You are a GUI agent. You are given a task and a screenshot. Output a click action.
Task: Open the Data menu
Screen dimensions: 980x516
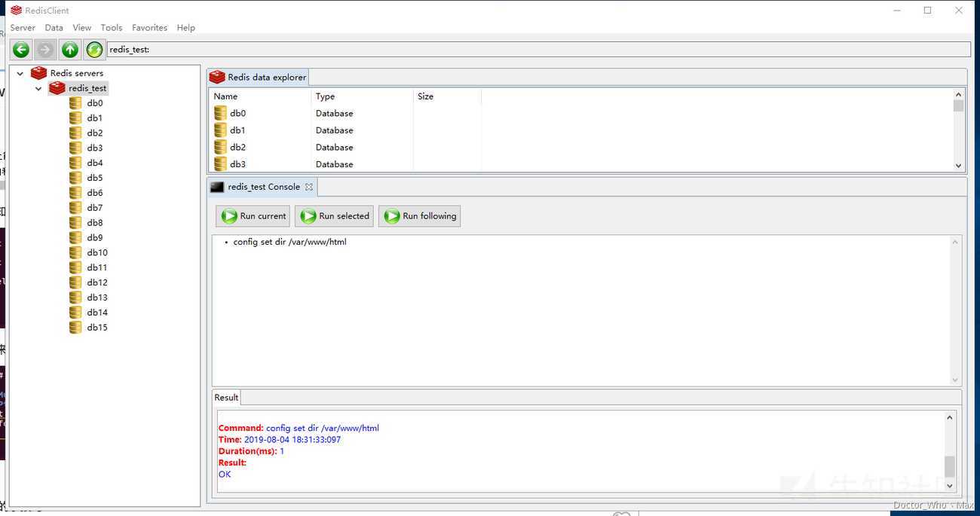point(54,28)
